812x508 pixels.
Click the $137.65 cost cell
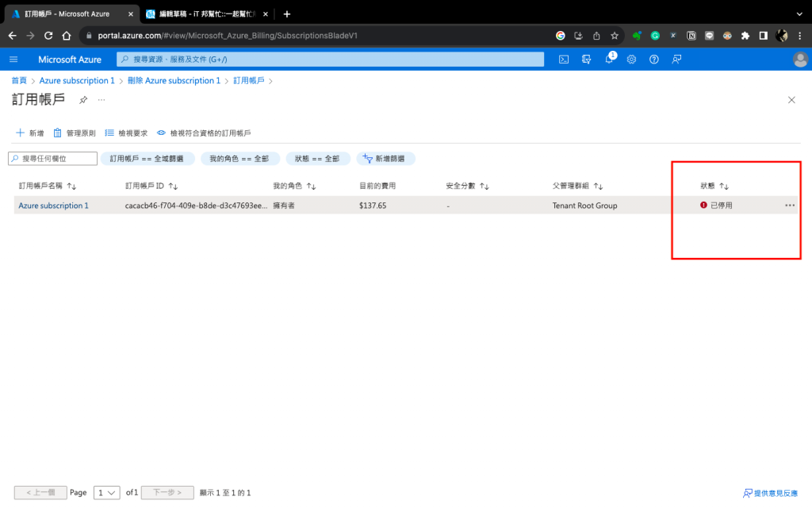[373, 206]
